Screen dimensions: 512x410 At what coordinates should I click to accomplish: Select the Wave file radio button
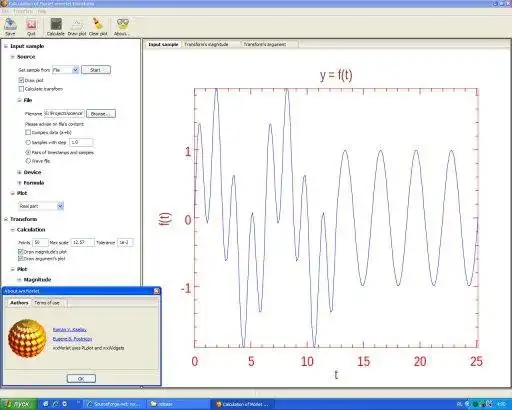28,161
